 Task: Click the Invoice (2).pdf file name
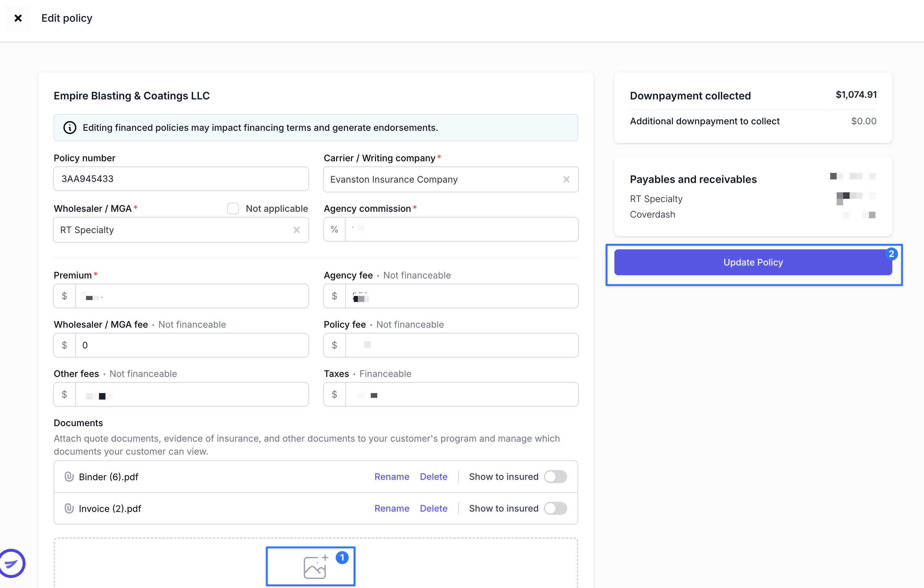click(x=110, y=509)
